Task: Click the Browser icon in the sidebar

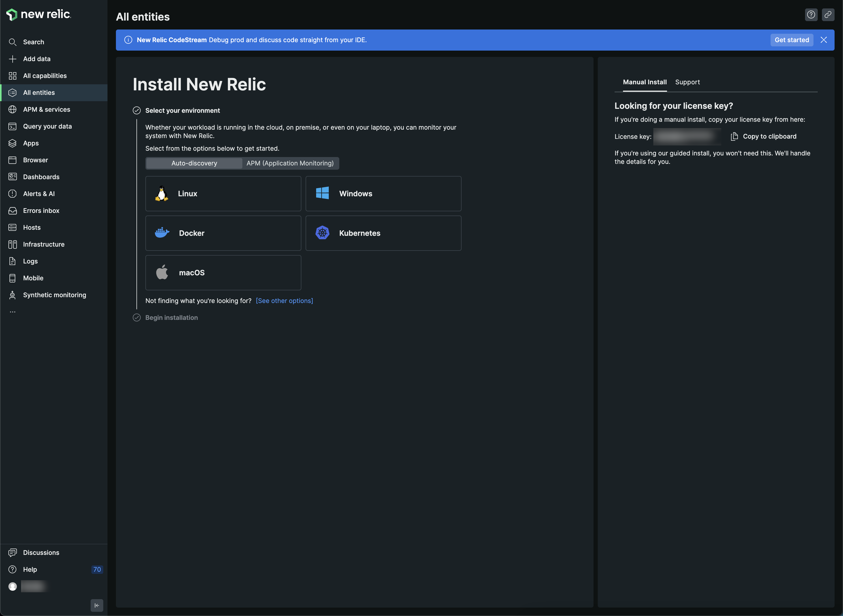Action: click(13, 160)
